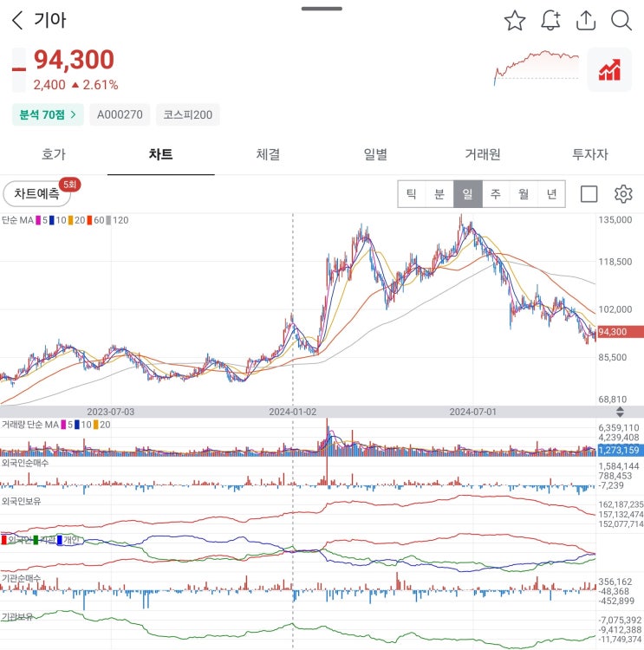Tap the red 외국인 legend swatch
This screenshot has height=650, width=644.
pos(3,540)
